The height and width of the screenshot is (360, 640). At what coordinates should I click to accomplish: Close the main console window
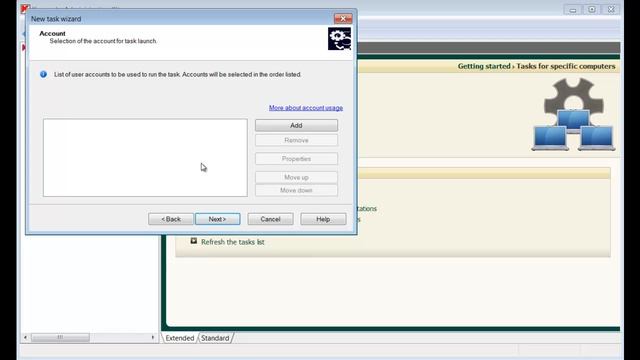pos(611,9)
